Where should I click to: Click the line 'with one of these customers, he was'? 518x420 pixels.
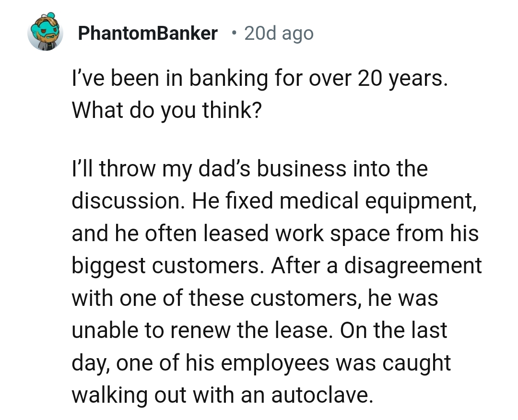click(255, 298)
